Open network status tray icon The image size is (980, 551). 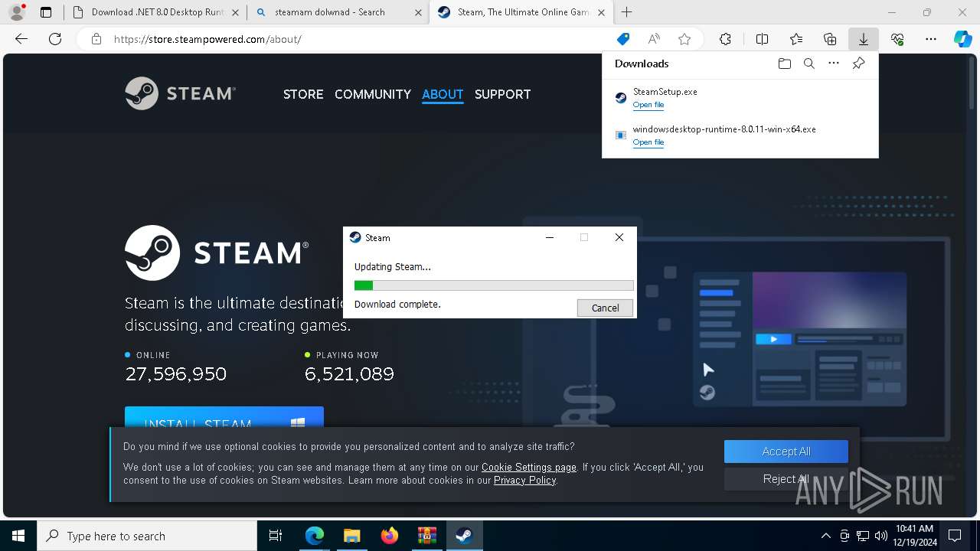tap(863, 536)
